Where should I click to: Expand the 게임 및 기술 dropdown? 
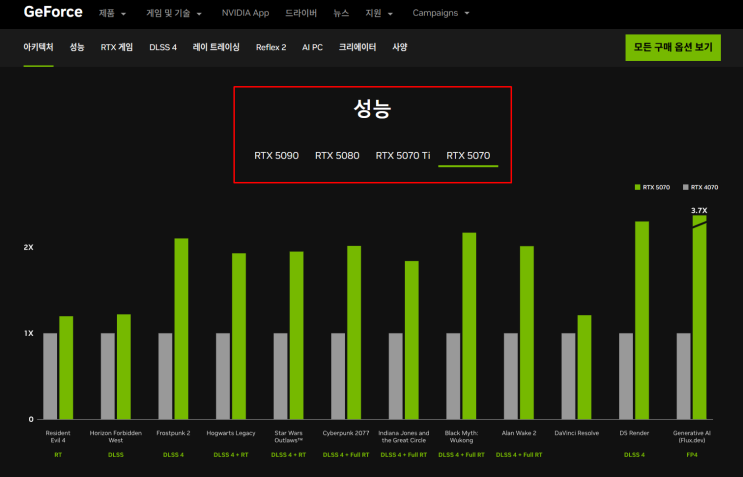coord(174,13)
